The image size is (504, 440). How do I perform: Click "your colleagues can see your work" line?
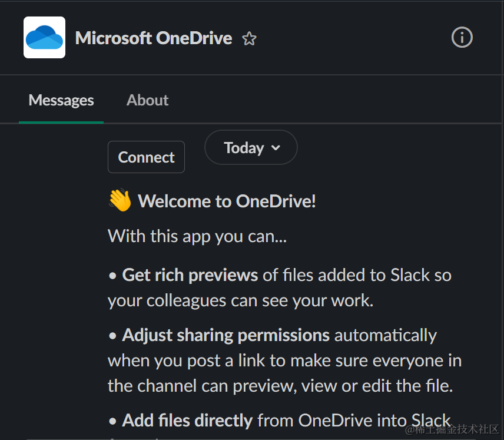click(x=240, y=300)
